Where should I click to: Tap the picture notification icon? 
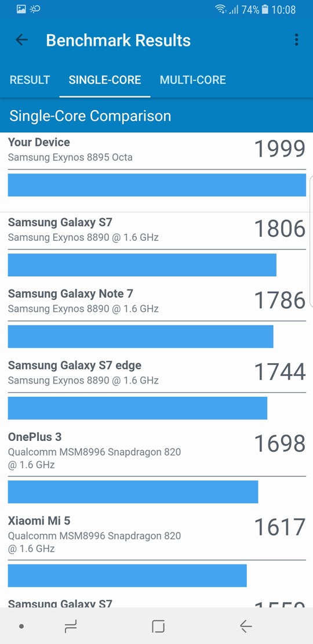[21, 9]
